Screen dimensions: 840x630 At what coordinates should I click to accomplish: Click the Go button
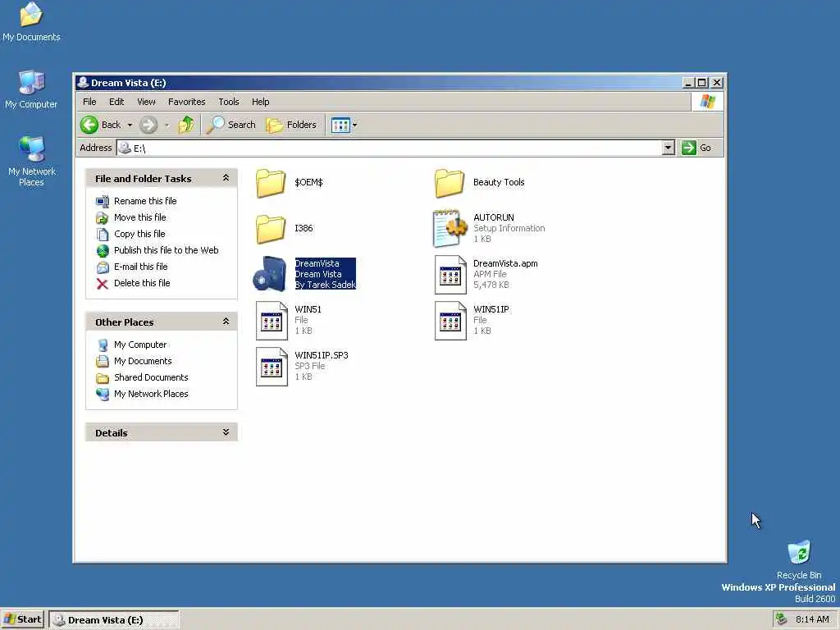696,148
